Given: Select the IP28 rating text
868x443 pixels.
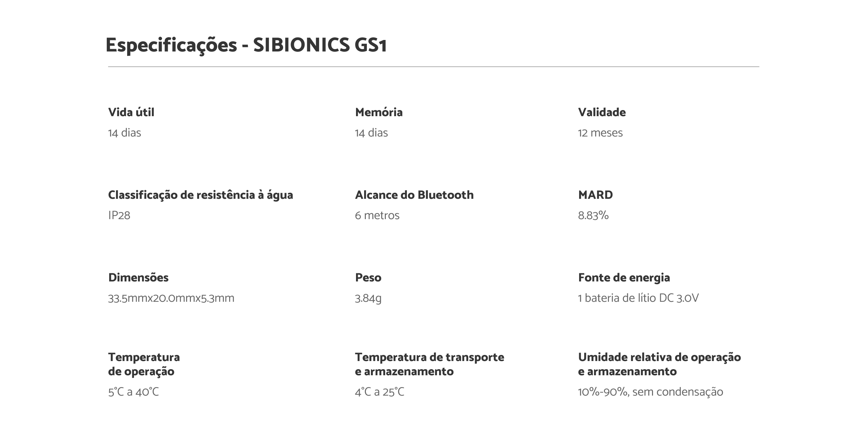Looking at the screenshot, I should click(x=119, y=215).
